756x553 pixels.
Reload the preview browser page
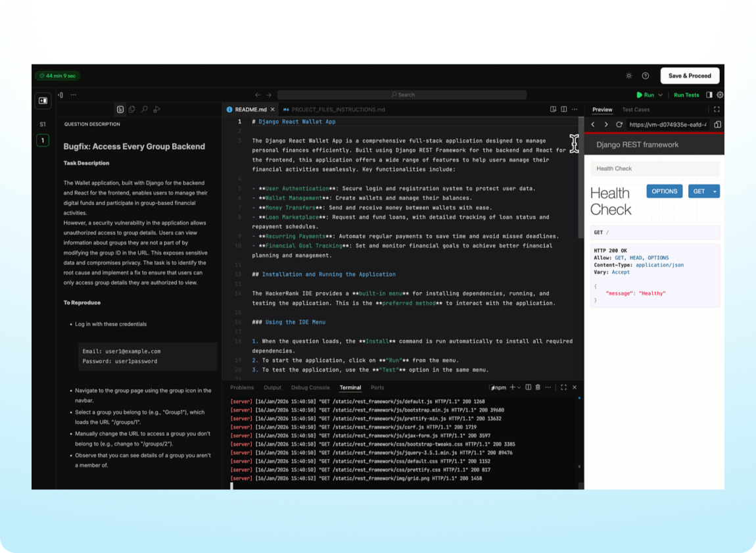(x=619, y=124)
